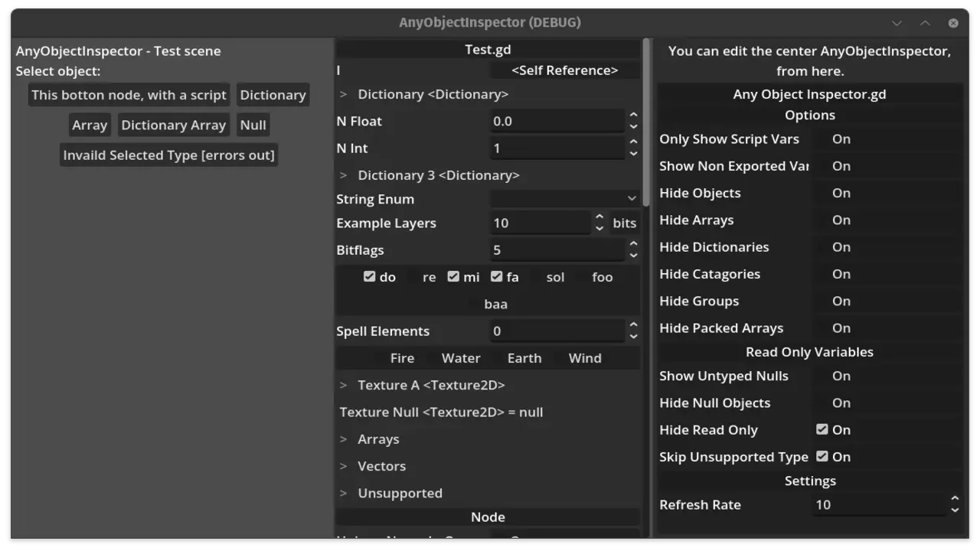Click the Refresh Rate value field
980x551 pixels.
click(879, 504)
